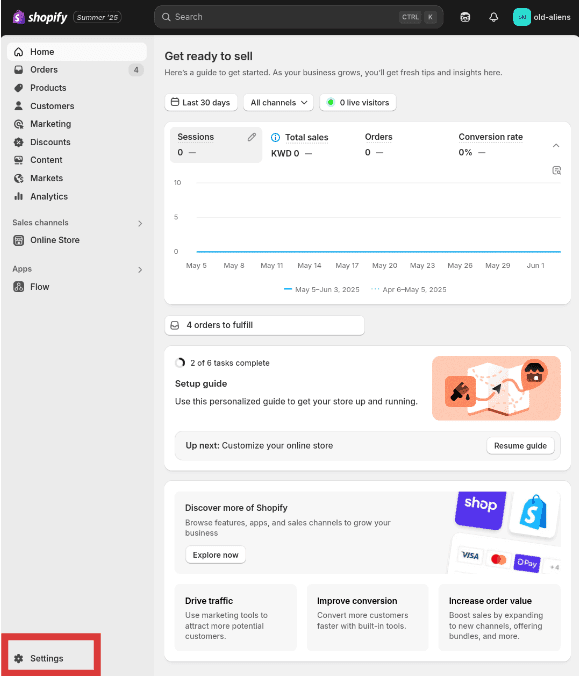This screenshot has width=579, height=676.
Task: Go to the Content page label
Action: click(46, 160)
